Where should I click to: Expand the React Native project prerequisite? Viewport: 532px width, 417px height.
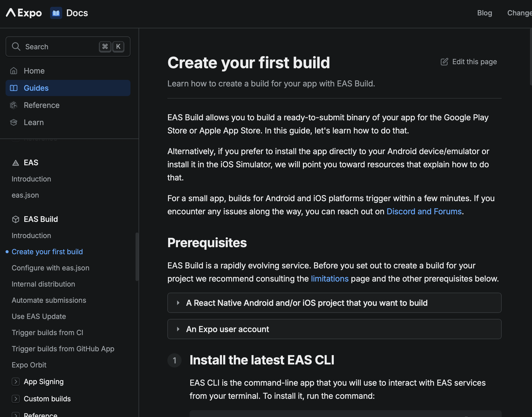[334, 303]
